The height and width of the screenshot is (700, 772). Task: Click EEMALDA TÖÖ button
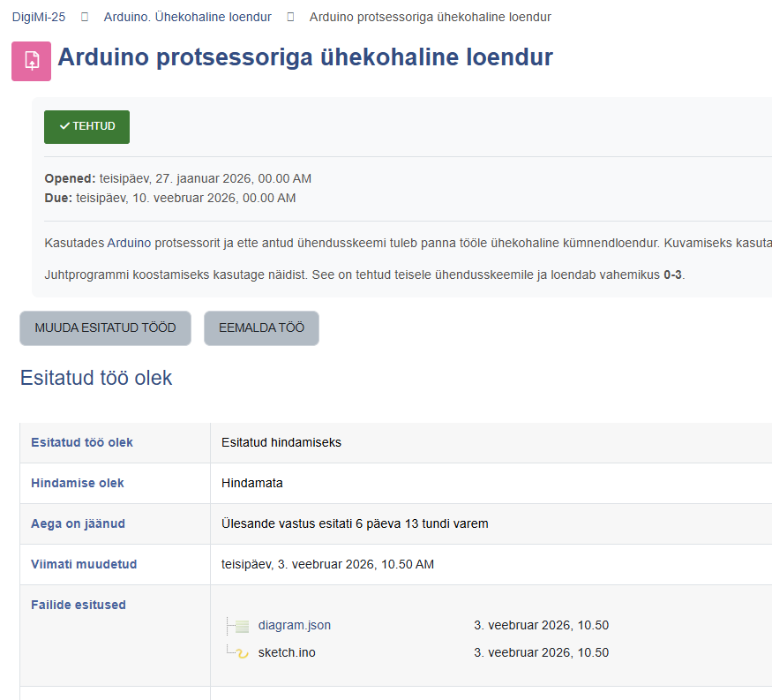pos(261,328)
